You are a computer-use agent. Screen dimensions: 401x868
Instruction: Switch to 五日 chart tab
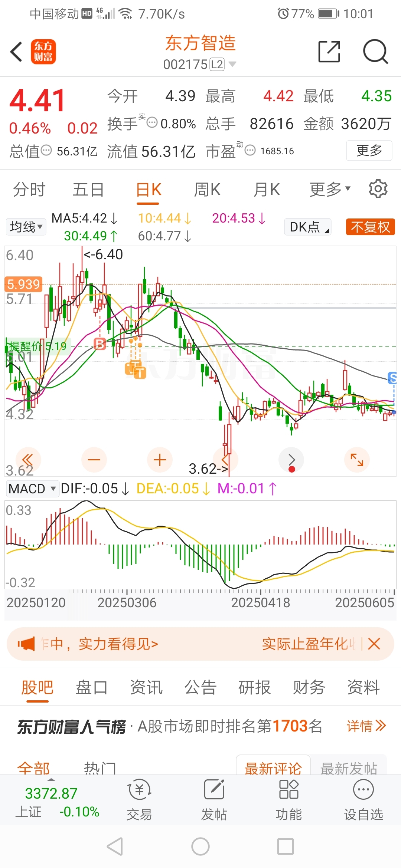tap(88, 189)
